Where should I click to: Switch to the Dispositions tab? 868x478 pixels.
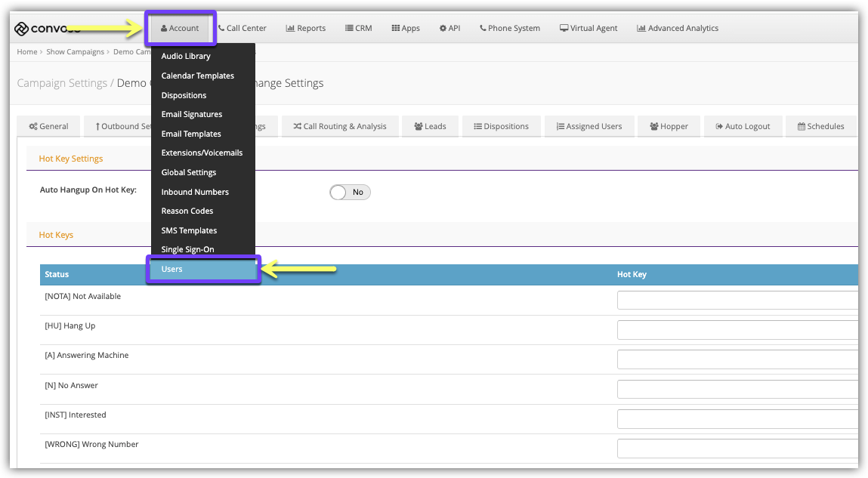[x=501, y=126]
